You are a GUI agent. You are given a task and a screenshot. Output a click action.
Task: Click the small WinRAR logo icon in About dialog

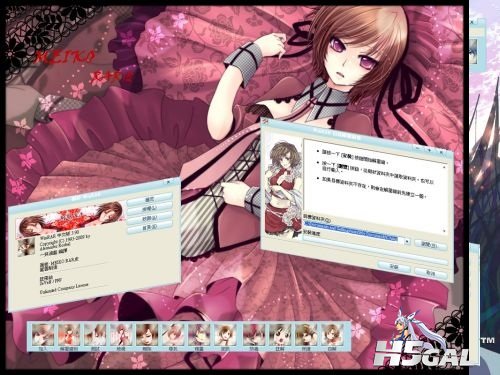point(26,247)
